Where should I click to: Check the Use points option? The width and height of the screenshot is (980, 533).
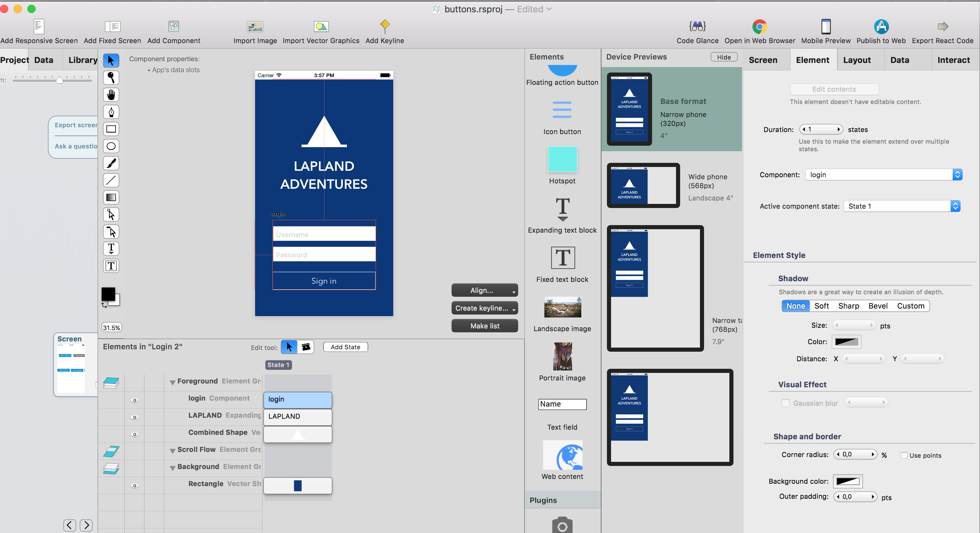coord(904,455)
